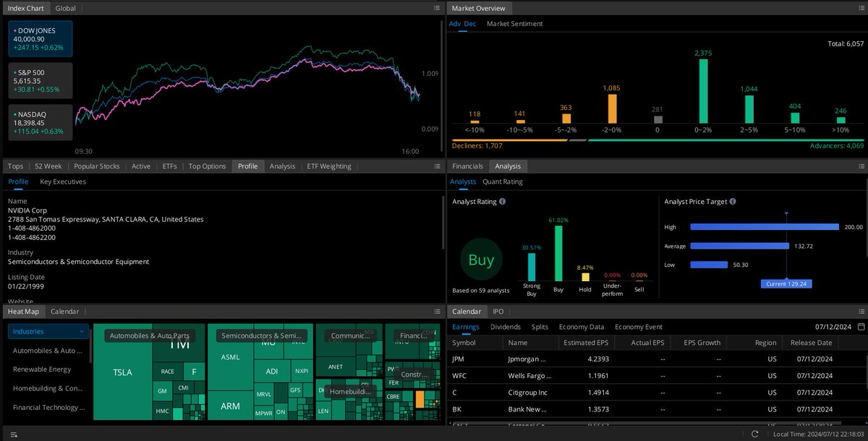Click the refresh icon in the status bar
The height and width of the screenshot is (441, 868).
(x=755, y=434)
